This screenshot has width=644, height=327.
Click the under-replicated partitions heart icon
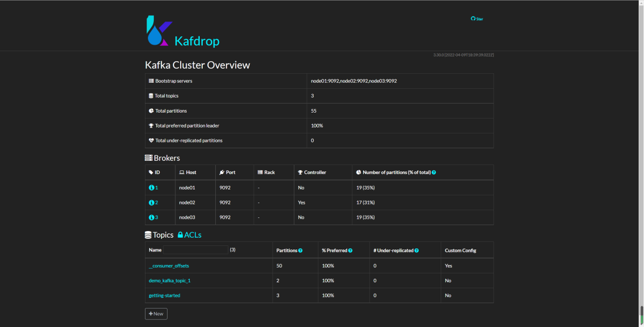coord(151,141)
